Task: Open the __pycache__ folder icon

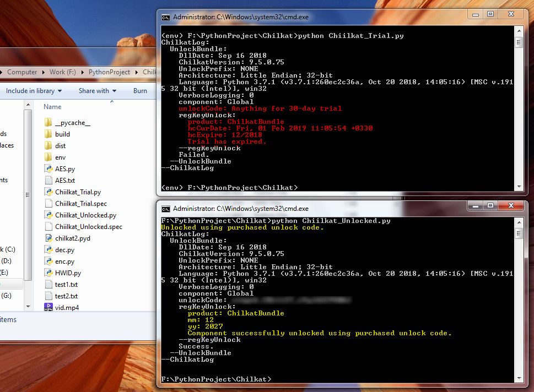Action: click(x=48, y=123)
